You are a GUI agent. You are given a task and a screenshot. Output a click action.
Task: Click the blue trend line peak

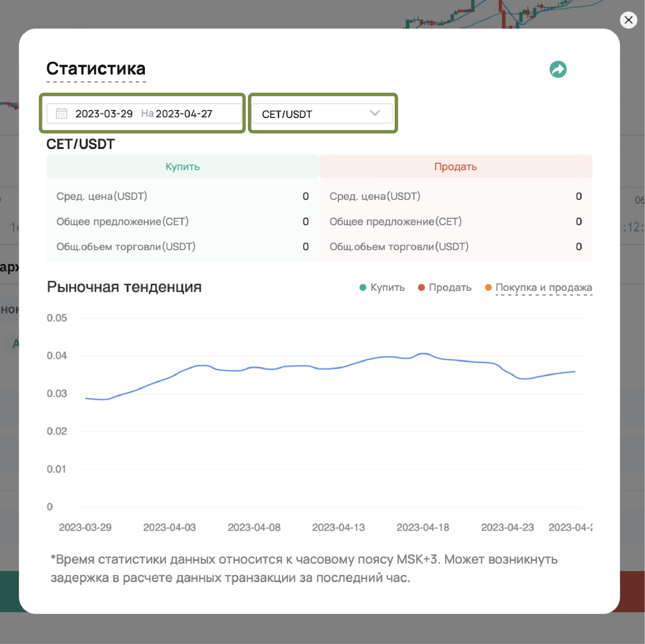click(x=423, y=354)
